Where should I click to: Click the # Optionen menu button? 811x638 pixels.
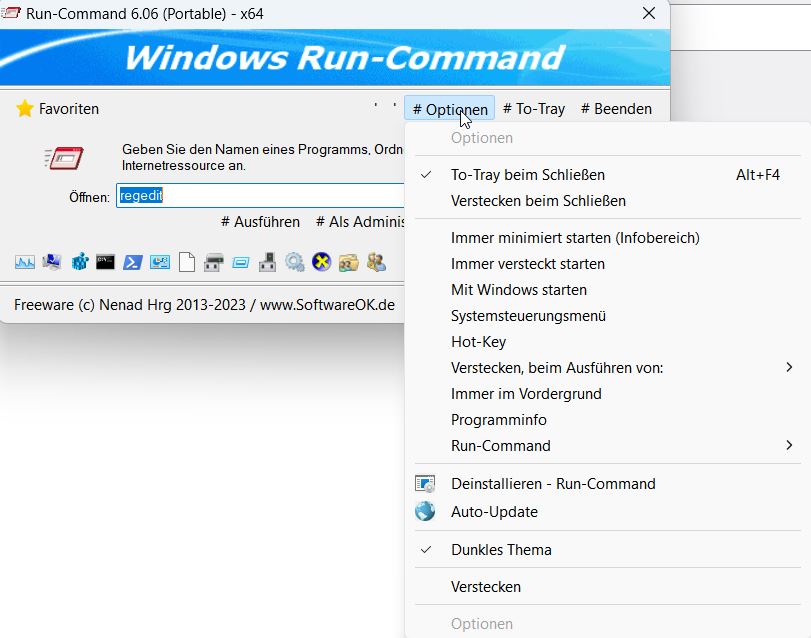coord(449,109)
